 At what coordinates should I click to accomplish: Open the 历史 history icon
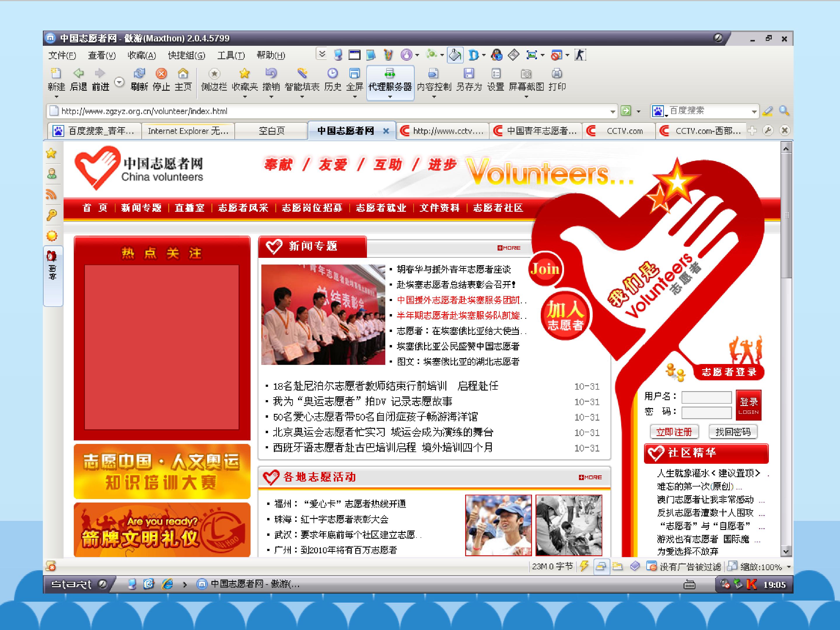(333, 73)
